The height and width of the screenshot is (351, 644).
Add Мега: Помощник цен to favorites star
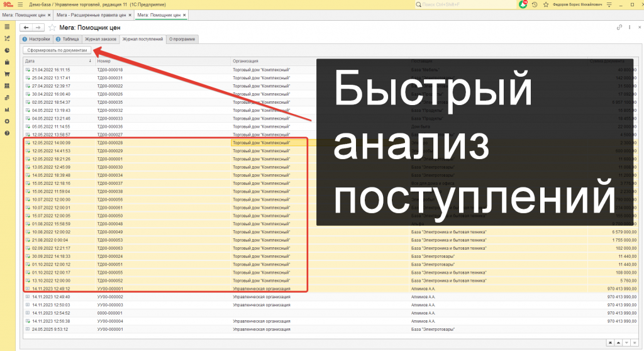pyautogui.click(x=52, y=28)
